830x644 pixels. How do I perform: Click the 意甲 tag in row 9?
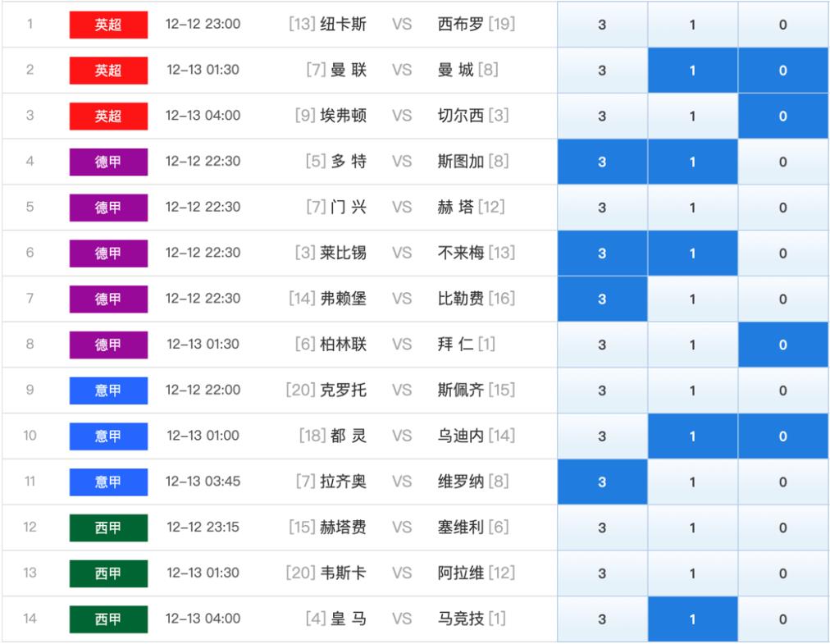(108, 391)
